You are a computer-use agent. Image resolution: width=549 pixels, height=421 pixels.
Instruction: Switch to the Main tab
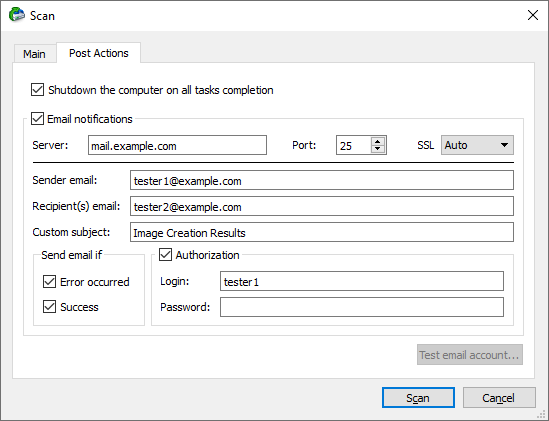(x=35, y=54)
